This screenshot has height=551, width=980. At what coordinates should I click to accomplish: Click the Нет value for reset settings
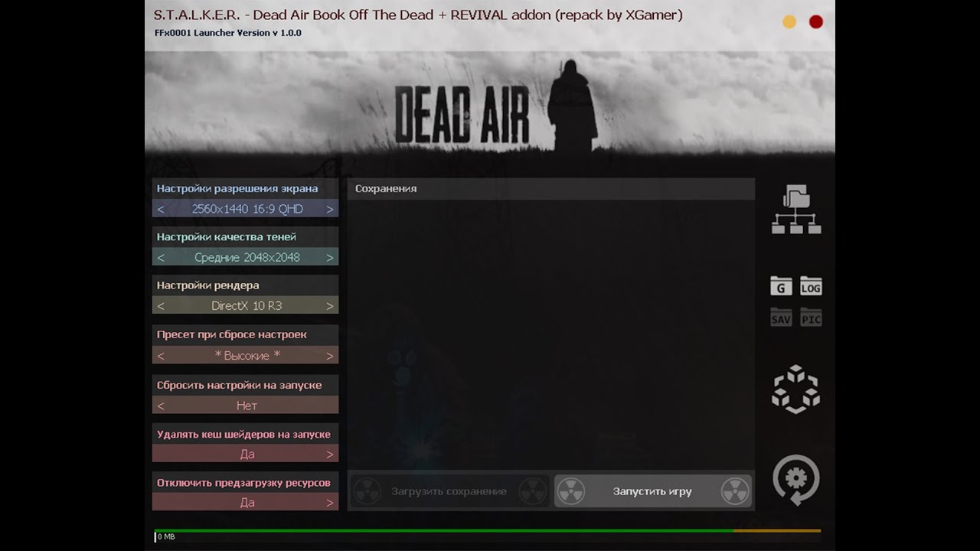[247, 406]
